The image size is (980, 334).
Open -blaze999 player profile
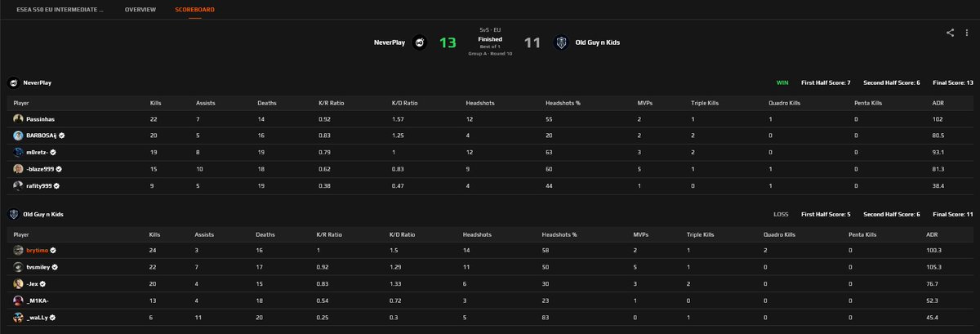[x=39, y=169]
